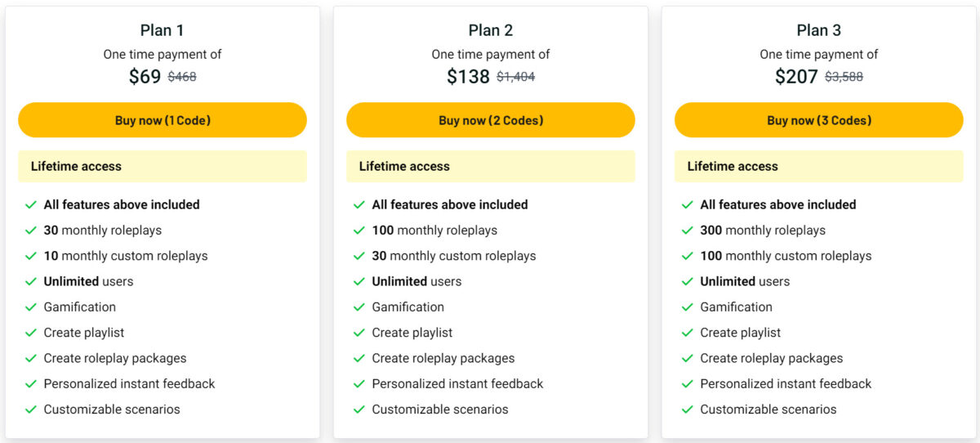Select the Plan 1 heading

click(x=163, y=30)
